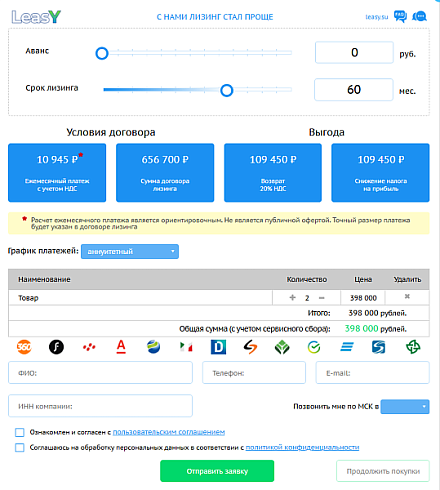The width and height of the screenshot is (440, 490).
Task: Delete the Товар row with the cross
Action: (x=407, y=296)
